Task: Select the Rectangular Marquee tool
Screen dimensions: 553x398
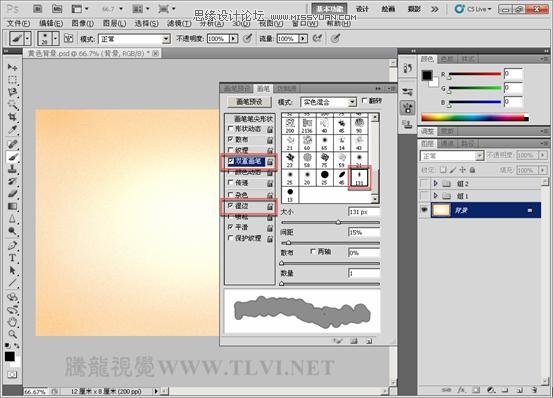Action: pyautogui.click(x=12, y=79)
